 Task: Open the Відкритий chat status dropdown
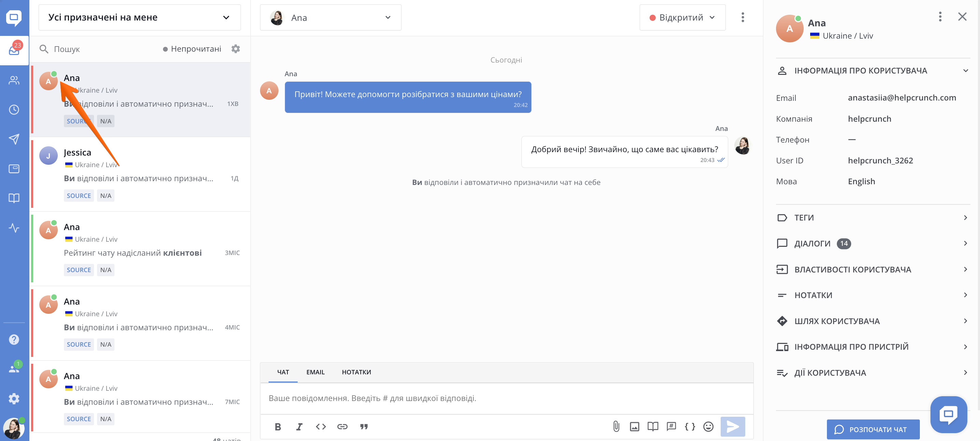[682, 17]
